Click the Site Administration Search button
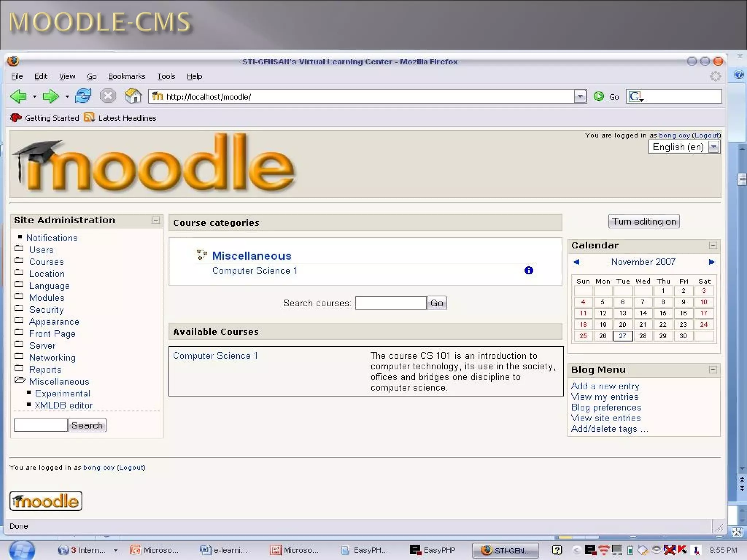This screenshot has width=747, height=560. coord(87,425)
